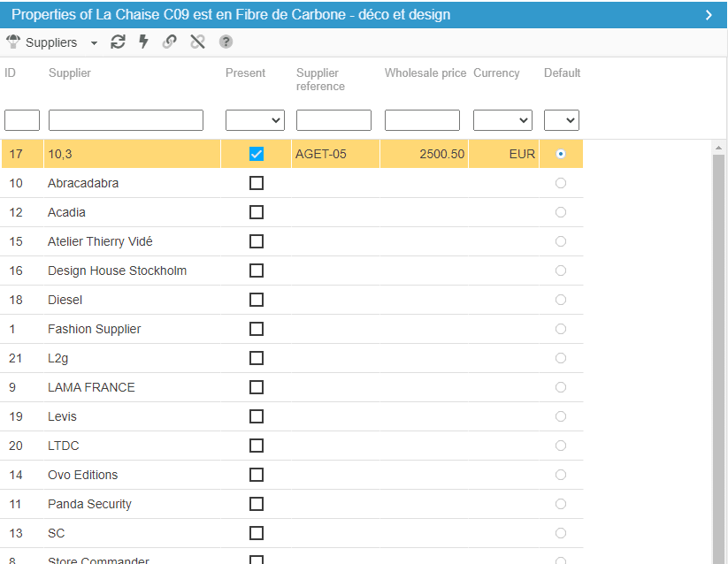728x564 pixels.
Task: Click the Suppliers parachute icon
Action: click(13, 42)
